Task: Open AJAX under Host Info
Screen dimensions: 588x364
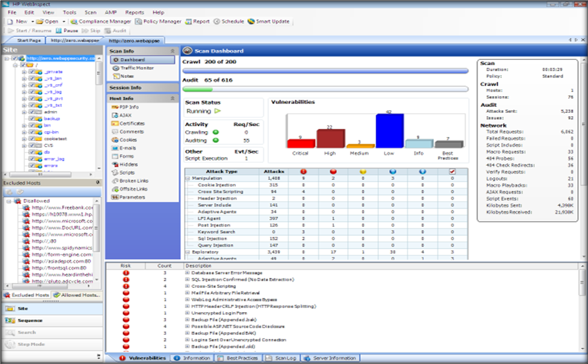Action: pyautogui.click(x=122, y=116)
